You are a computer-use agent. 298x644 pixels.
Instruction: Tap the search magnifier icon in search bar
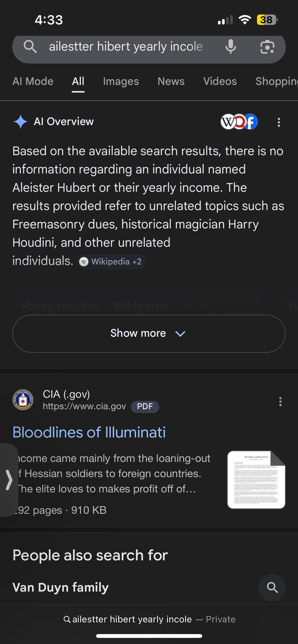tap(30, 47)
